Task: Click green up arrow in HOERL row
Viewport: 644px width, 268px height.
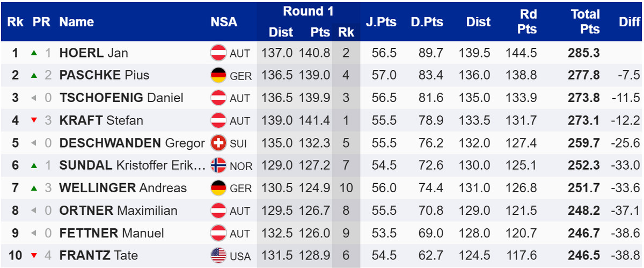Action: 34,53
